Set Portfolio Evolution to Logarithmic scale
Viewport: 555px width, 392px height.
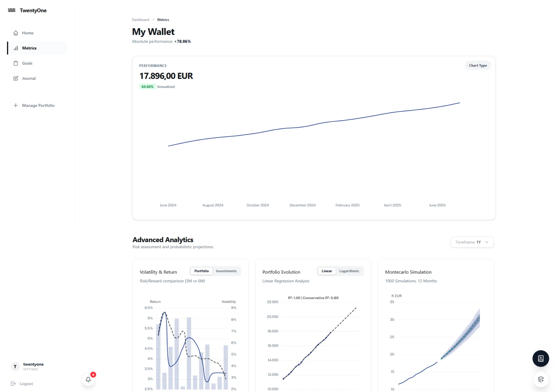(x=349, y=271)
